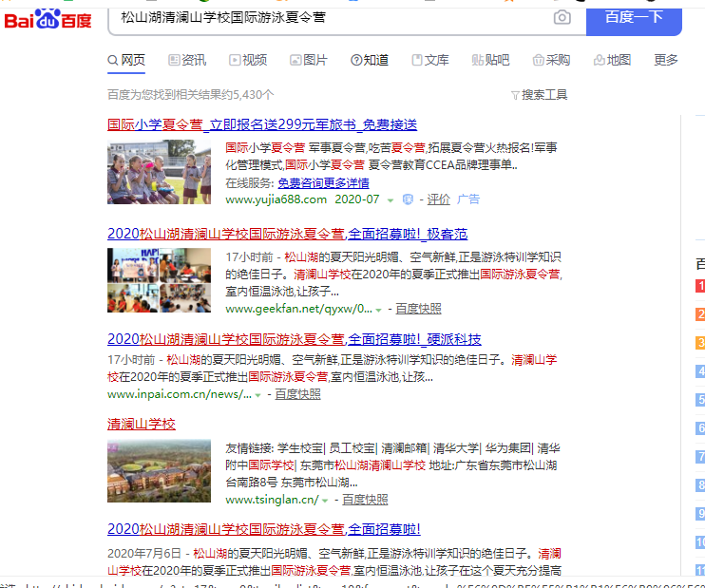Open the last 全面招募啦! result title
Image resolution: width=705 pixels, height=588 pixels.
tap(264, 529)
